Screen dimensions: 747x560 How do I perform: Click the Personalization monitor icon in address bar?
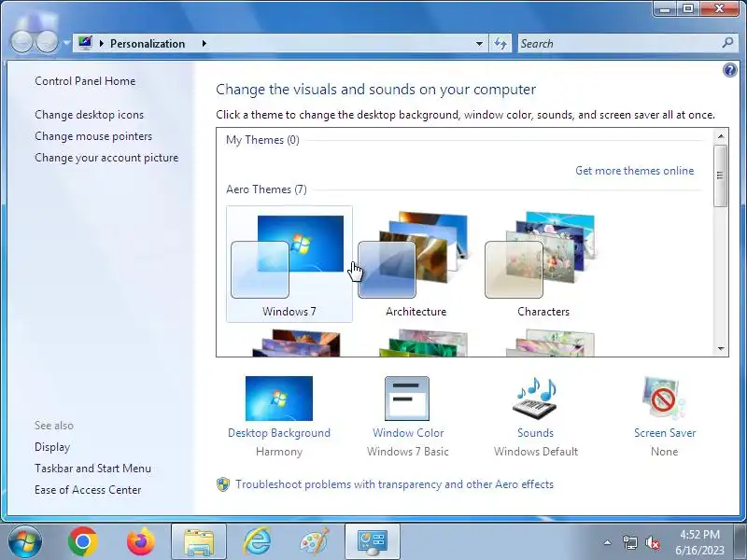85,43
